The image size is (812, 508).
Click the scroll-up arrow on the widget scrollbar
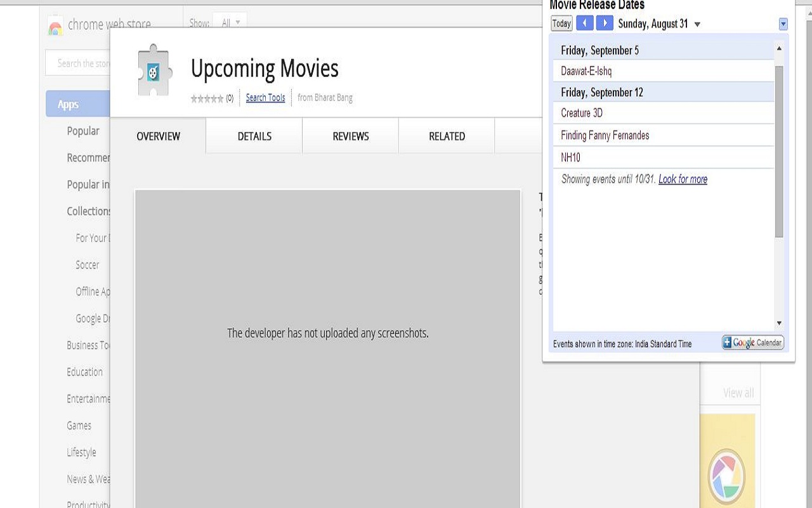[x=778, y=46]
